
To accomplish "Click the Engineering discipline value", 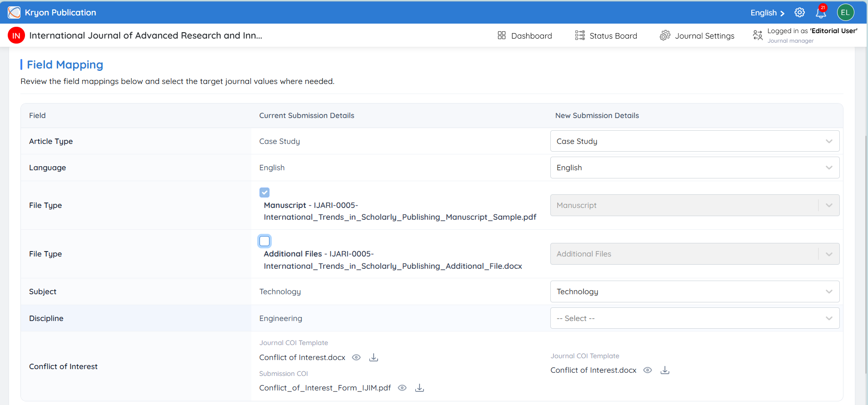I will pyautogui.click(x=280, y=318).
